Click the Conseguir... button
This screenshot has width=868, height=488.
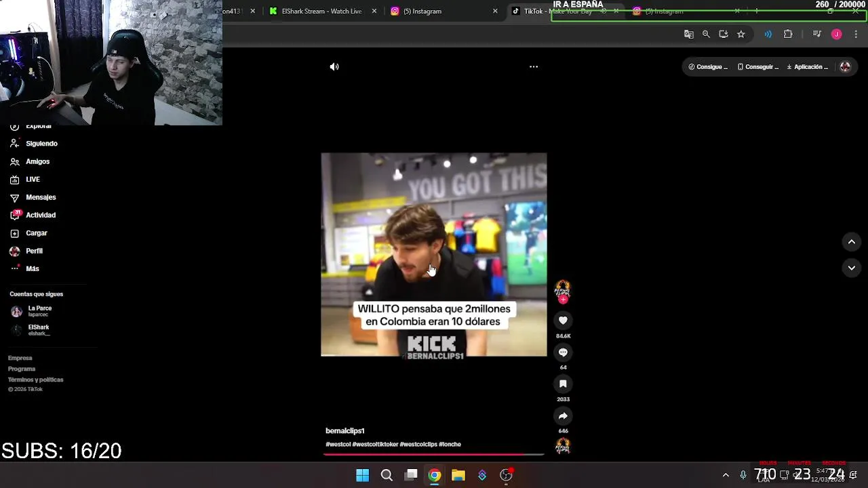coord(758,66)
